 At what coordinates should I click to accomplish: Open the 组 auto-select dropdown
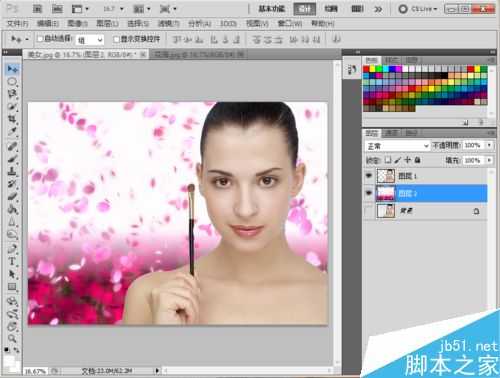pyautogui.click(x=90, y=40)
